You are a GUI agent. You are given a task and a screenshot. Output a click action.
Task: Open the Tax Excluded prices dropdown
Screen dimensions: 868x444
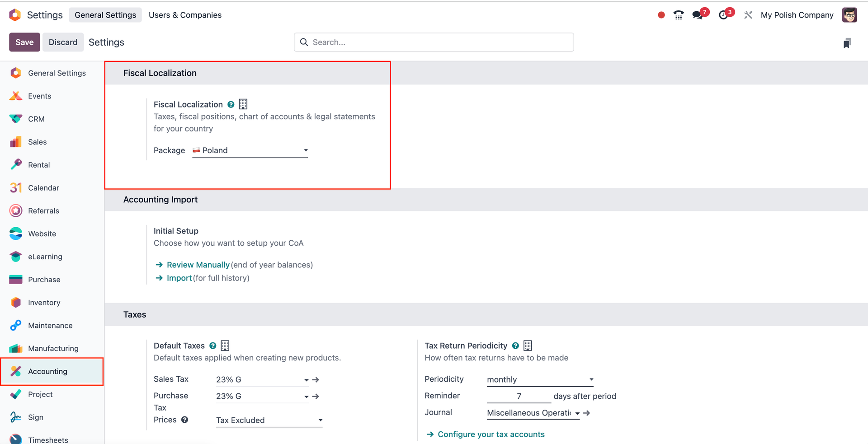(x=320, y=420)
